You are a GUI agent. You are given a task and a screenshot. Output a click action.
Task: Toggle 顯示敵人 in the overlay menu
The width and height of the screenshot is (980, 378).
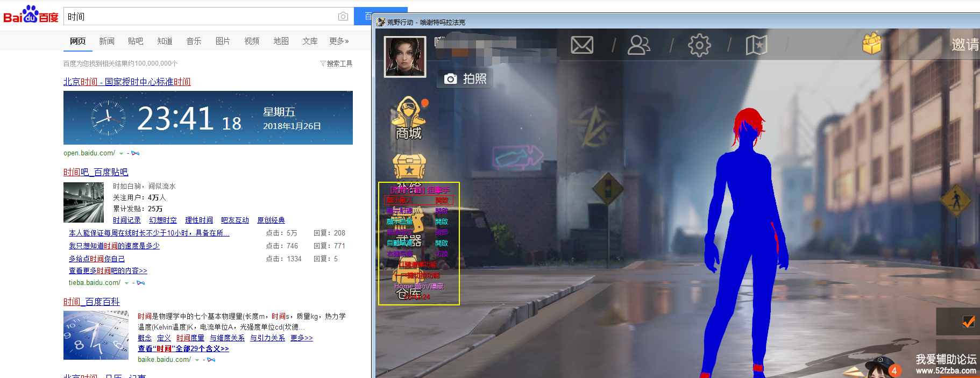coord(418,200)
